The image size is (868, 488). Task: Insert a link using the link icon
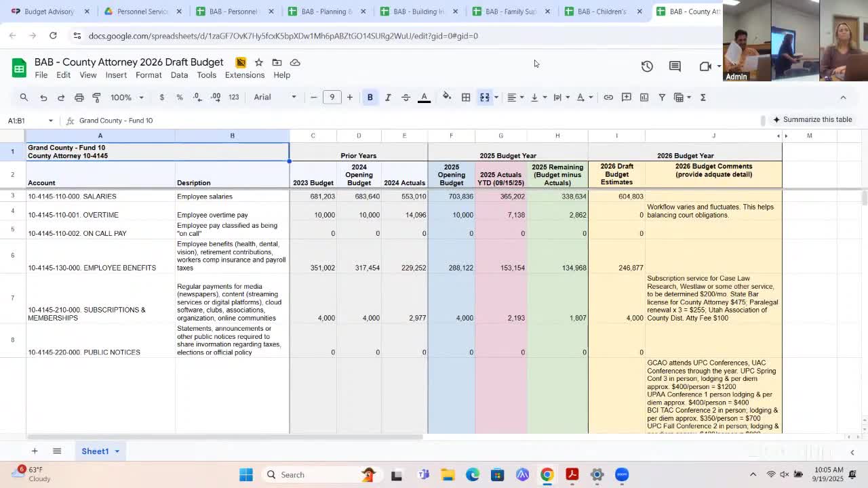pyautogui.click(x=608, y=97)
